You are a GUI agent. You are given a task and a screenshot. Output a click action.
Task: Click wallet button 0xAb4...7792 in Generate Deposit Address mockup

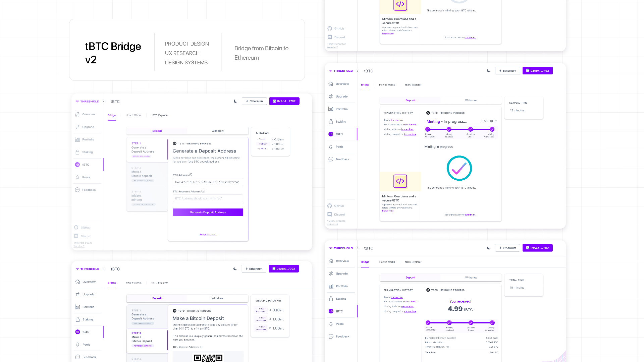[x=284, y=101]
